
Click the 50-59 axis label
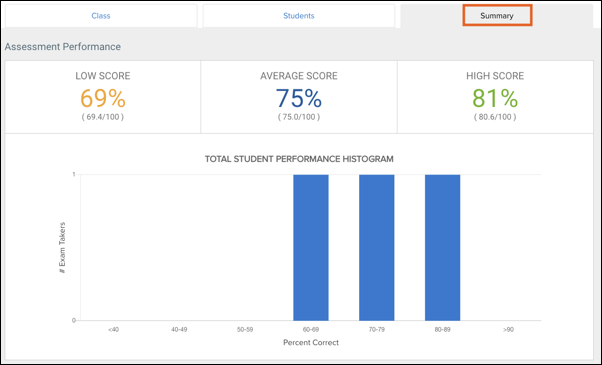(x=245, y=330)
